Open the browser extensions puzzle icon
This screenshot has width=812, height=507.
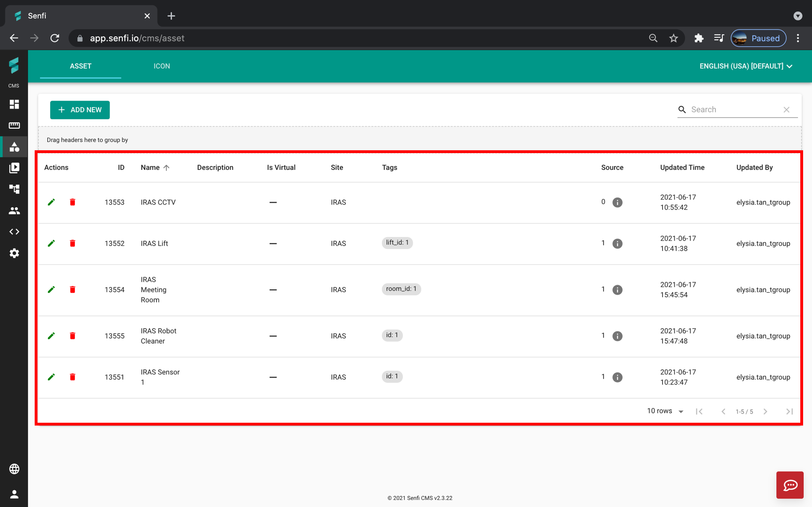pyautogui.click(x=699, y=38)
